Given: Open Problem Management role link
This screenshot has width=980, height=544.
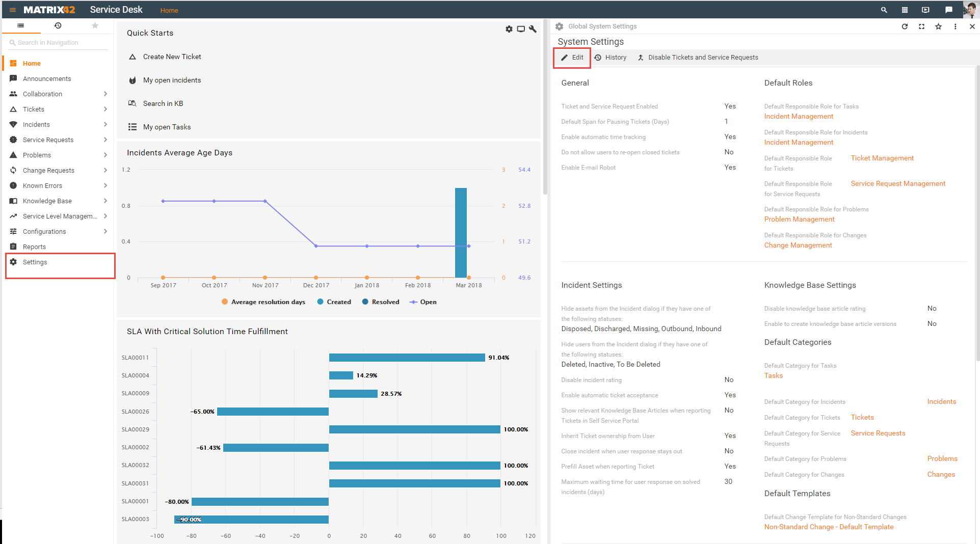Looking at the screenshot, I should point(799,219).
